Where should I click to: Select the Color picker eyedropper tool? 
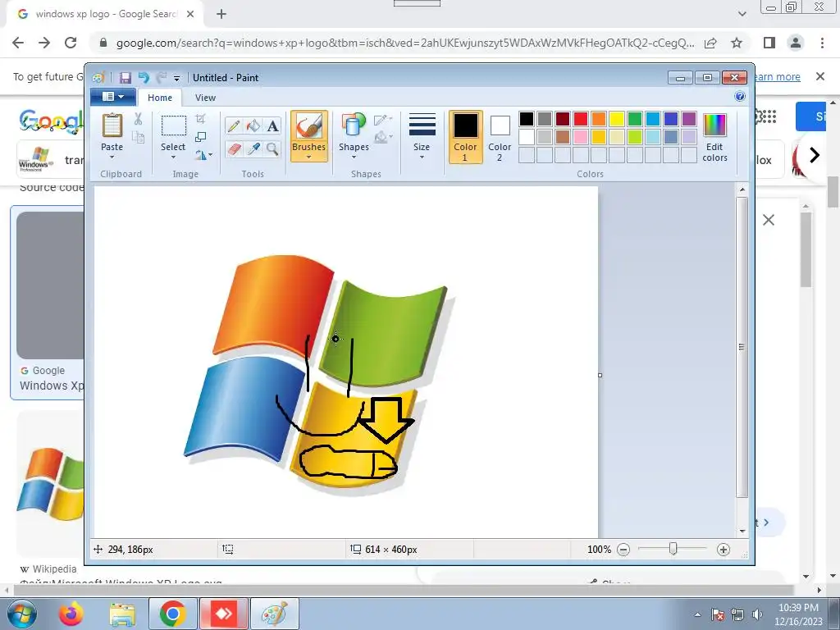(x=253, y=148)
